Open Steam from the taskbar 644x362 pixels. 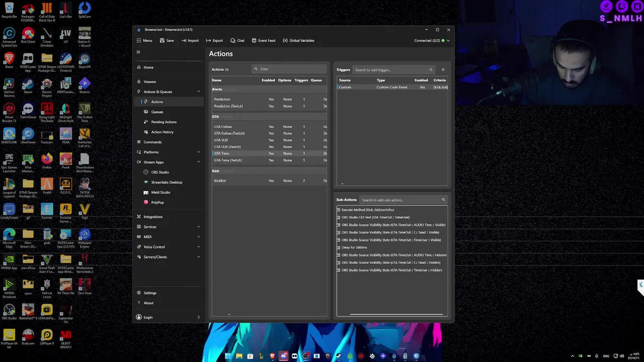tap(339, 356)
